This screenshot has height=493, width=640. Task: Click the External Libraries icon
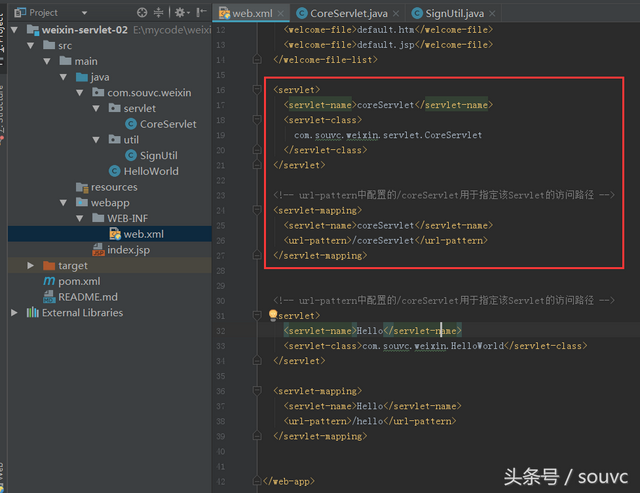click(33, 313)
